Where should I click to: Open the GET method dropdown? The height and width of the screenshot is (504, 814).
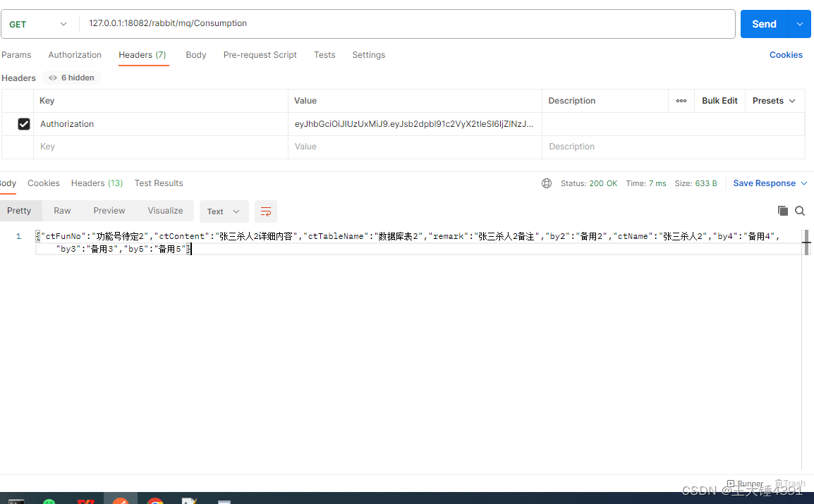pyautogui.click(x=39, y=23)
